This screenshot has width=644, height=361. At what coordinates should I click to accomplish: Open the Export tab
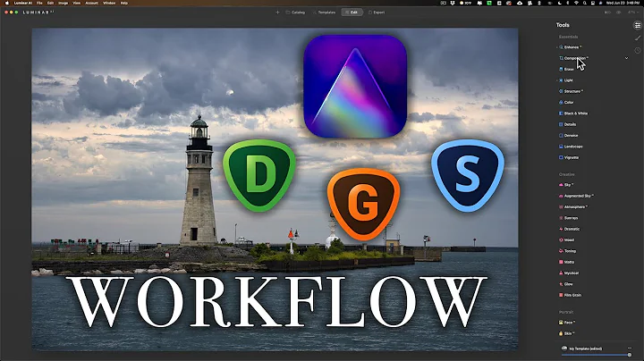click(x=377, y=13)
